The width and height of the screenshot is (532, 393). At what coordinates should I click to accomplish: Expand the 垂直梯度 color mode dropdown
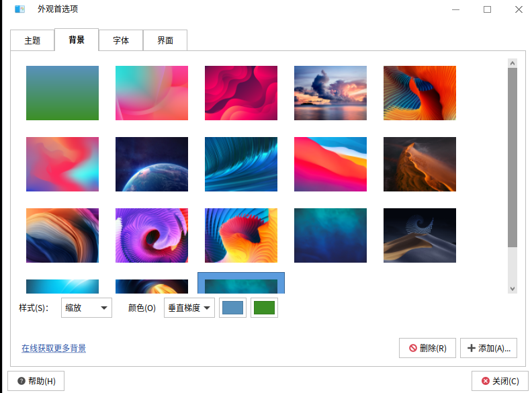tap(189, 308)
